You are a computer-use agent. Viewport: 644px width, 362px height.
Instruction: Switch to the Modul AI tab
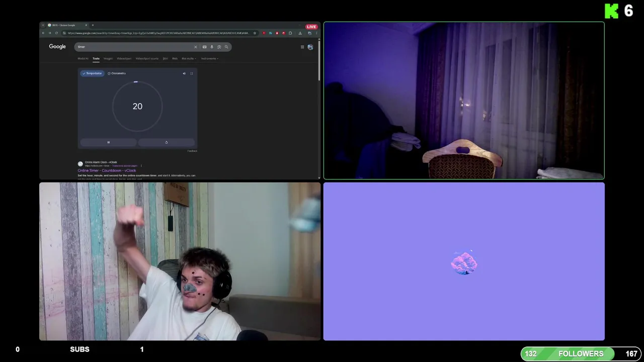click(x=83, y=58)
